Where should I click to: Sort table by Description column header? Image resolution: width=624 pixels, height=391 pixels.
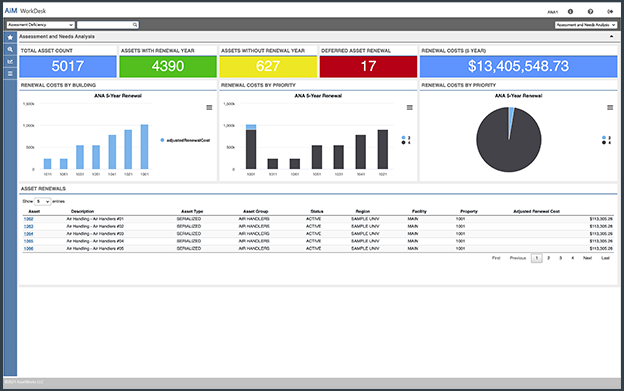82,212
